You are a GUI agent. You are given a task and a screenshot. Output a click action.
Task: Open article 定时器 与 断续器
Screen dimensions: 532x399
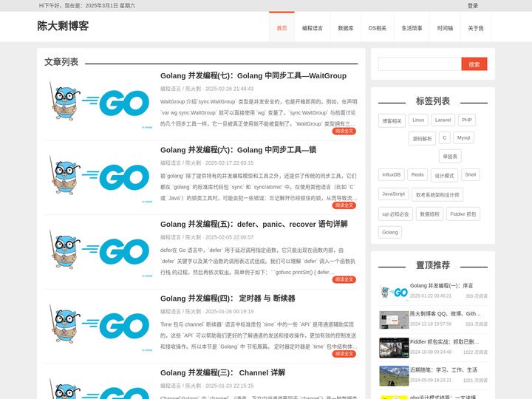(228, 299)
